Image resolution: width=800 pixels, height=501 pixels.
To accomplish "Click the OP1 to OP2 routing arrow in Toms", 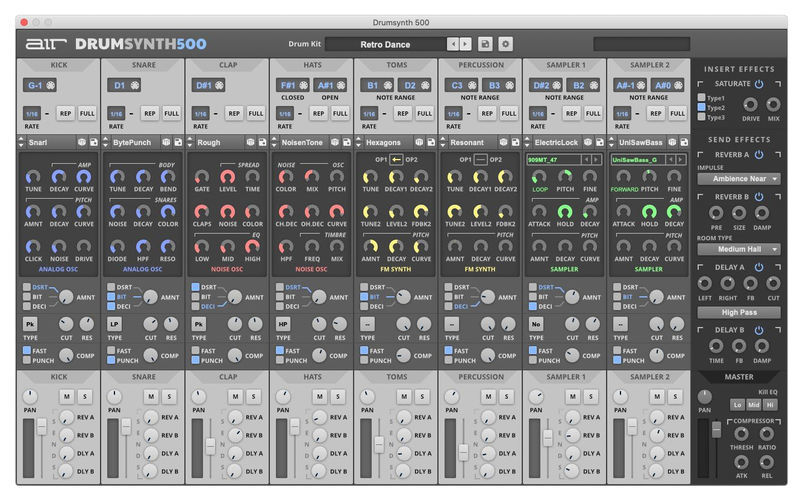I will pyautogui.click(x=396, y=160).
